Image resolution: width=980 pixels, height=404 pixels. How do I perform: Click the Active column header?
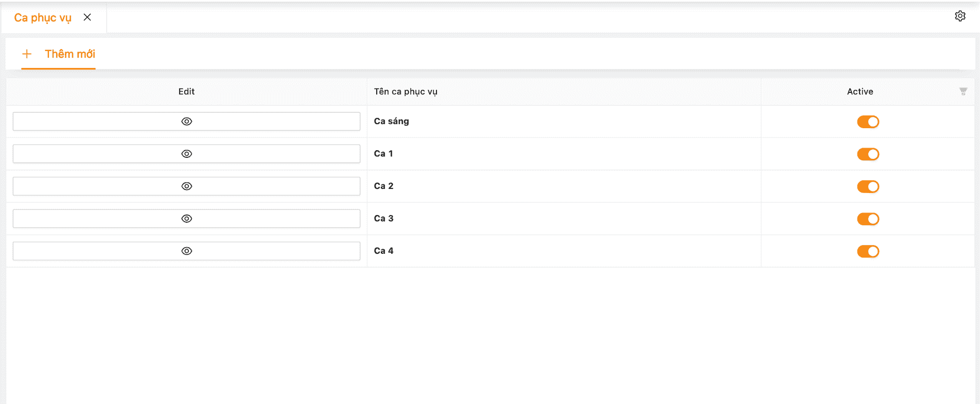(x=860, y=92)
